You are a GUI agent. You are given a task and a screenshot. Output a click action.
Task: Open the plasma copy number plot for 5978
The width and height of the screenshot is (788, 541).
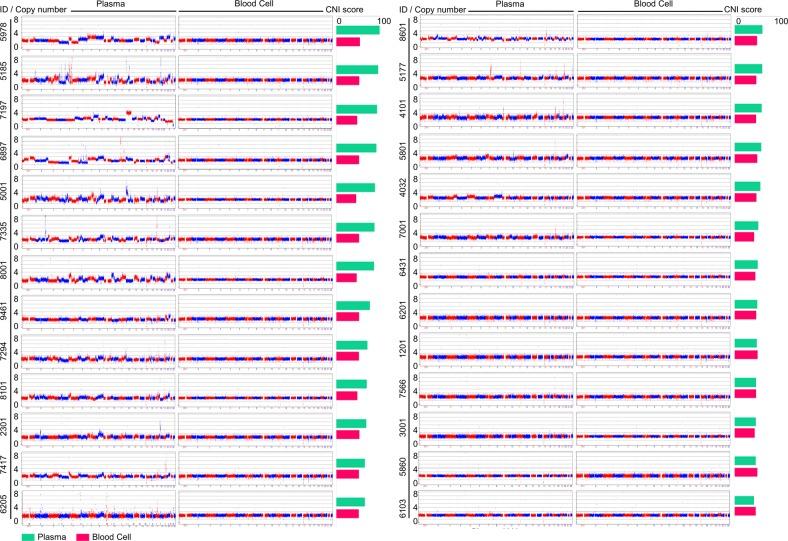point(98,33)
